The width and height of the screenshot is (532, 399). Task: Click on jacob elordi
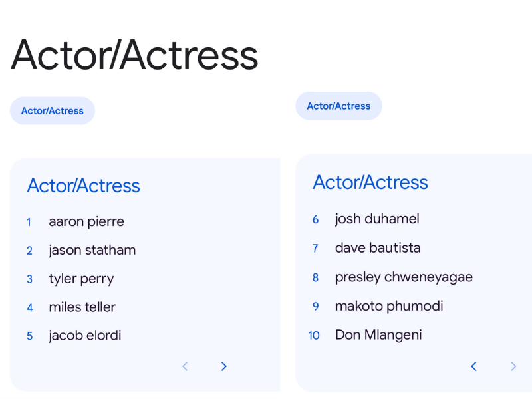(x=84, y=336)
